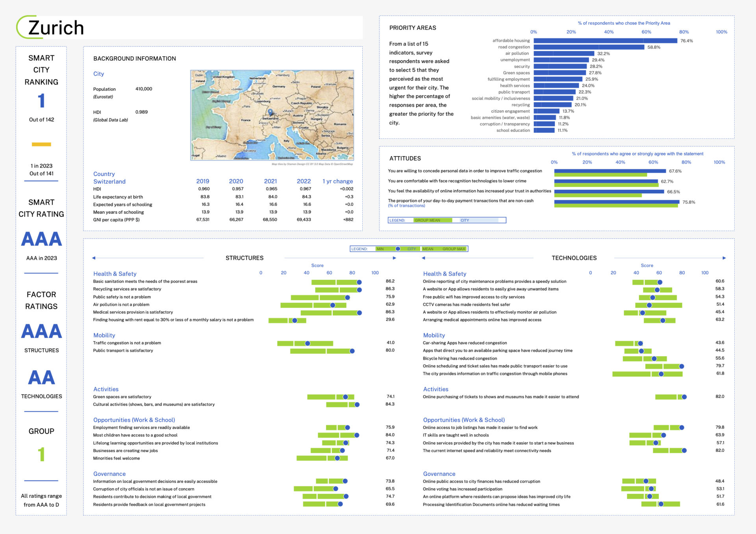Click the yellow dash under Smart City Ranking
Screen dimensions: 756x534
[x=41, y=144]
